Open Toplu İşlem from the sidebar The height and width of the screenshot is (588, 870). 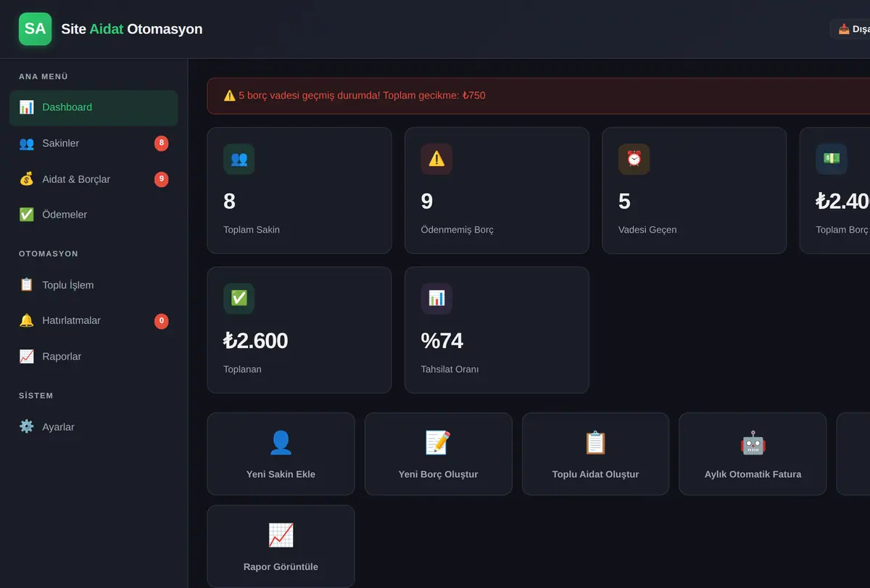(x=94, y=285)
